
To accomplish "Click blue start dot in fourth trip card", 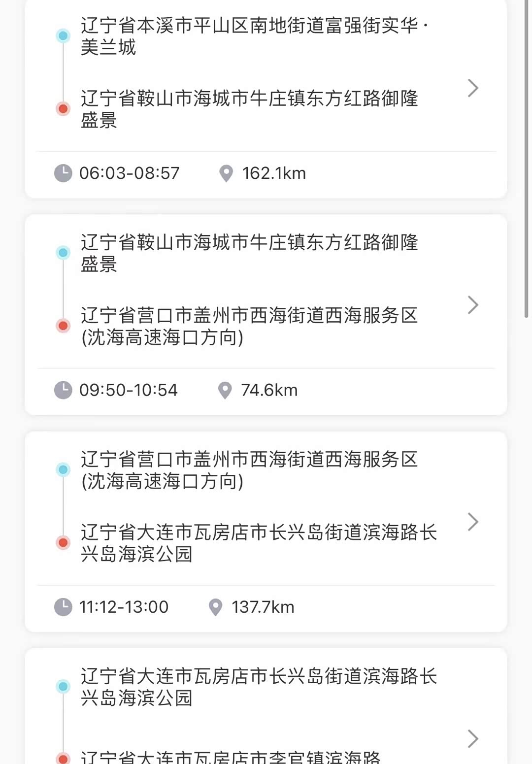I will 63,686.
